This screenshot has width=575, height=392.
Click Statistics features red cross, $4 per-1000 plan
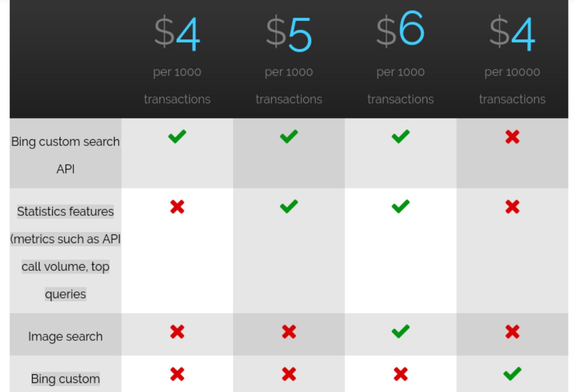pyautogui.click(x=177, y=207)
